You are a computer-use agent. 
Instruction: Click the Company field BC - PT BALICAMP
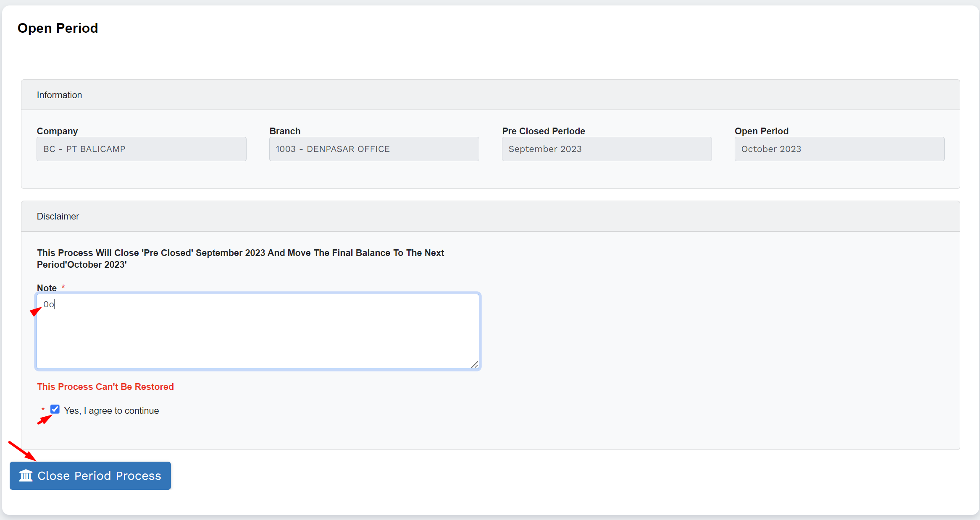(x=141, y=149)
